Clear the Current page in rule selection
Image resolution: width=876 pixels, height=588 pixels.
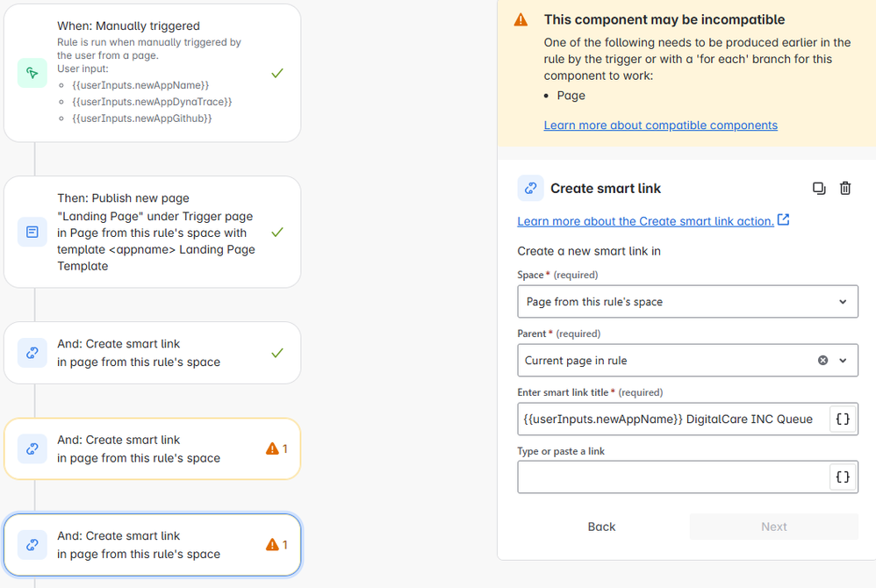(x=822, y=361)
